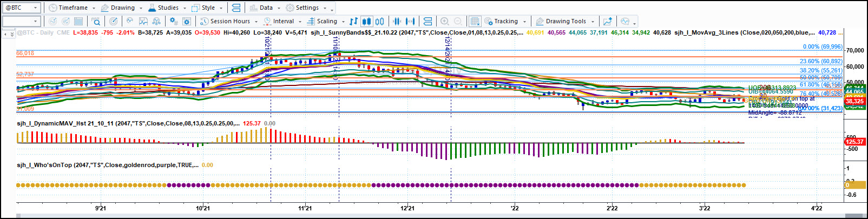Open the Drawing Tools dropdown
This screenshot has width=868, height=219.
click(x=565, y=21)
